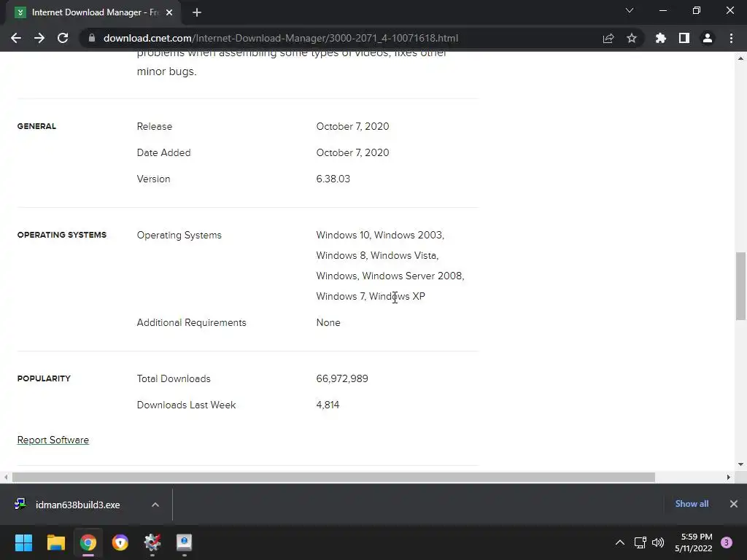Open network status tray icon

point(640,542)
